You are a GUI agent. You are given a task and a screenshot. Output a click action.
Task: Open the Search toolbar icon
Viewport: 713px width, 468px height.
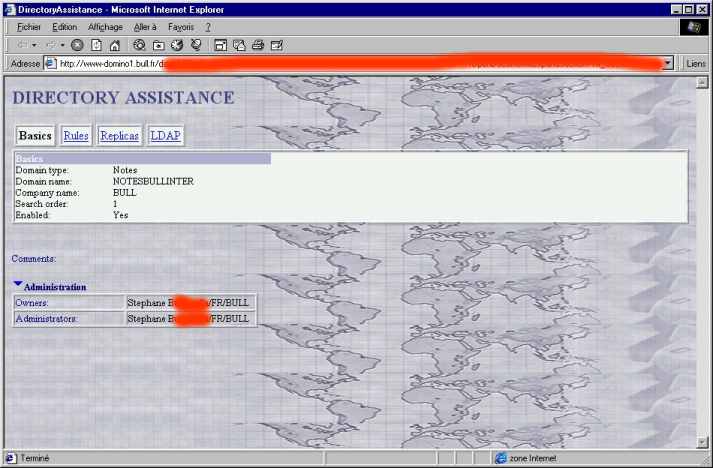click(x=139, y=45)
